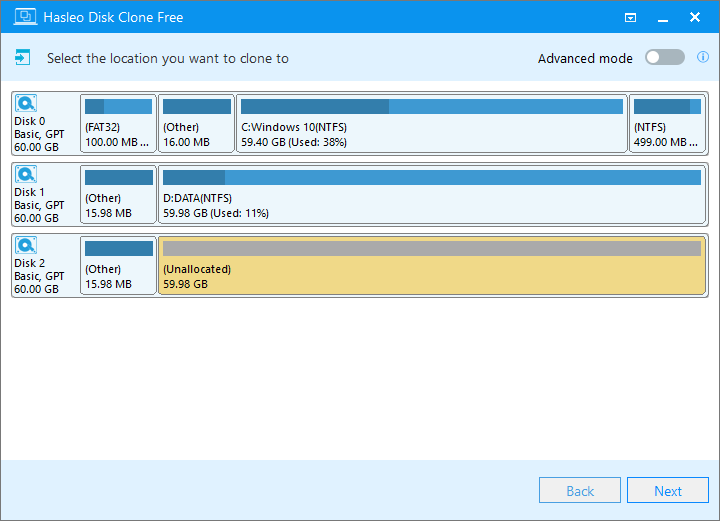This screenshot has height=521, width=720.
Task: Click the Back button
Action: (x=580, y=491)
